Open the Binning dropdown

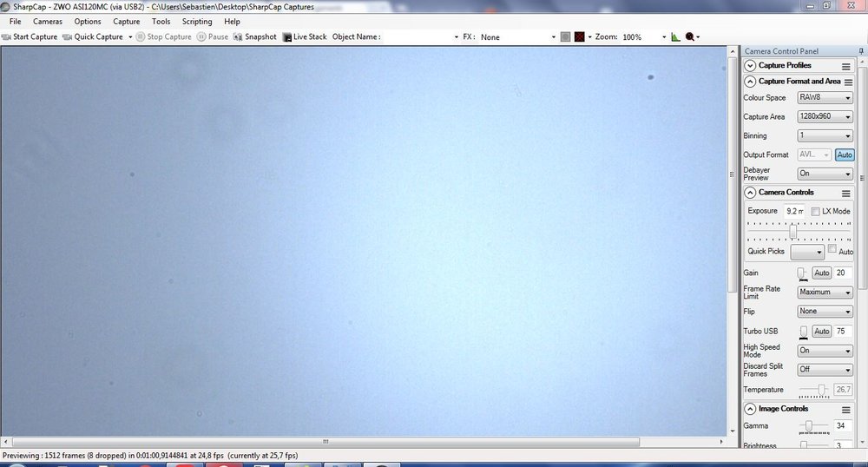[x=825, y=135]
